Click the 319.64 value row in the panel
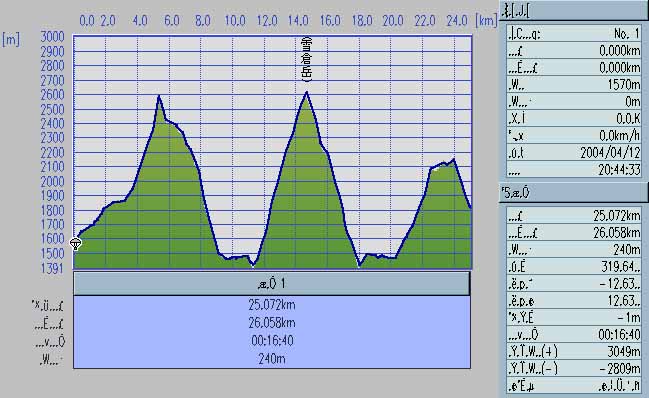 (574, 266)
